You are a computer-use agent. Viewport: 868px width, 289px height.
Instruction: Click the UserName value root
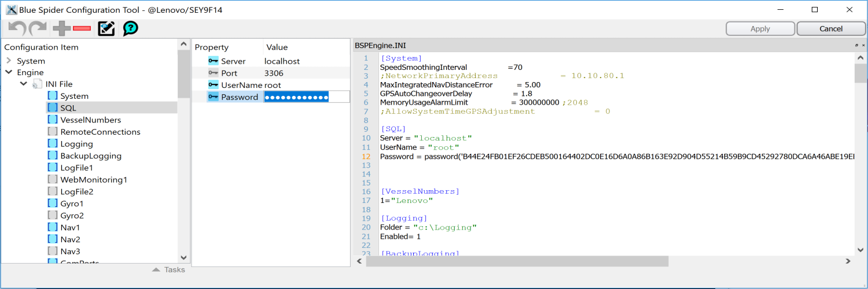tap(273, 85)
